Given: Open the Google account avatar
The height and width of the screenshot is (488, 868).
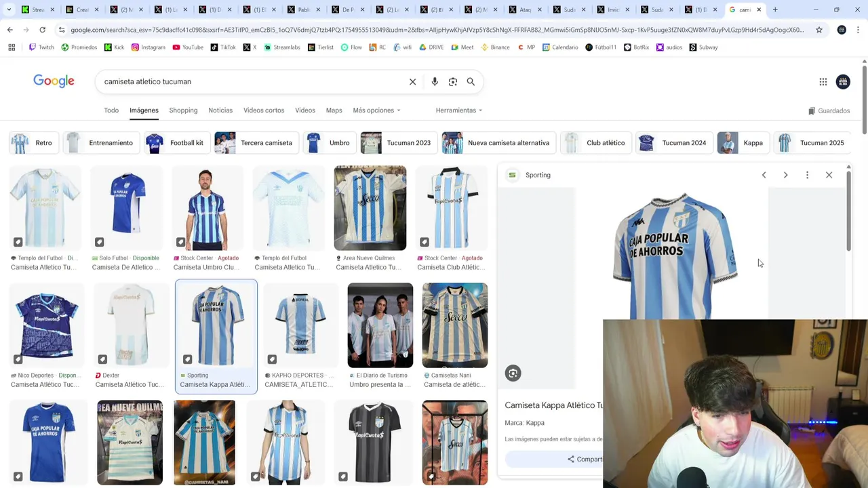Looking at the screenshot, I should pyautogui.click(x=843, y=81).
